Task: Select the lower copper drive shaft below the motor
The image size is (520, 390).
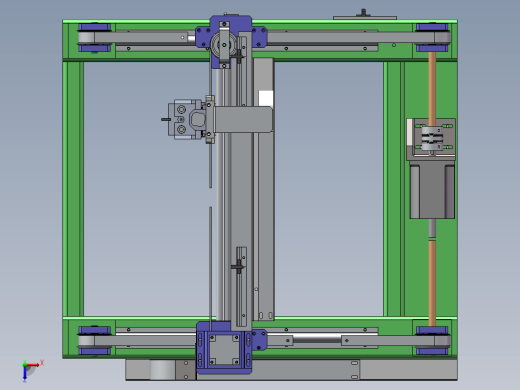Action: click(432, 283)
